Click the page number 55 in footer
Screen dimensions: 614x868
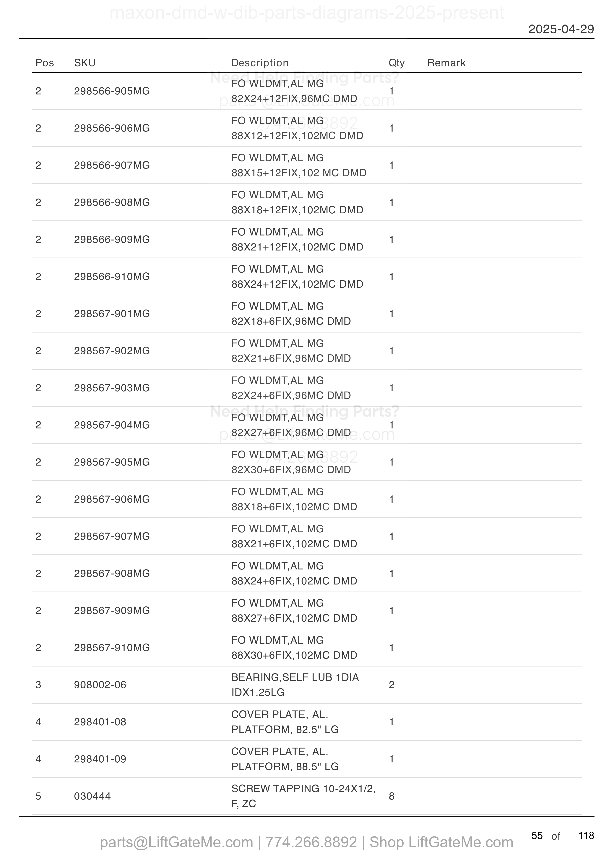pyautogui.click(x=537, y=836)
